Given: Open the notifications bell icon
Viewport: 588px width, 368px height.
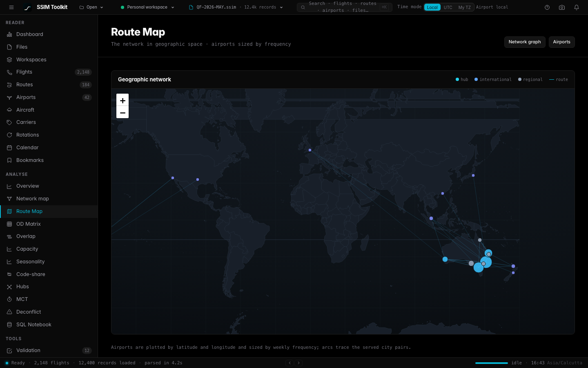Looking at the screenshot, I should [577, 7].
